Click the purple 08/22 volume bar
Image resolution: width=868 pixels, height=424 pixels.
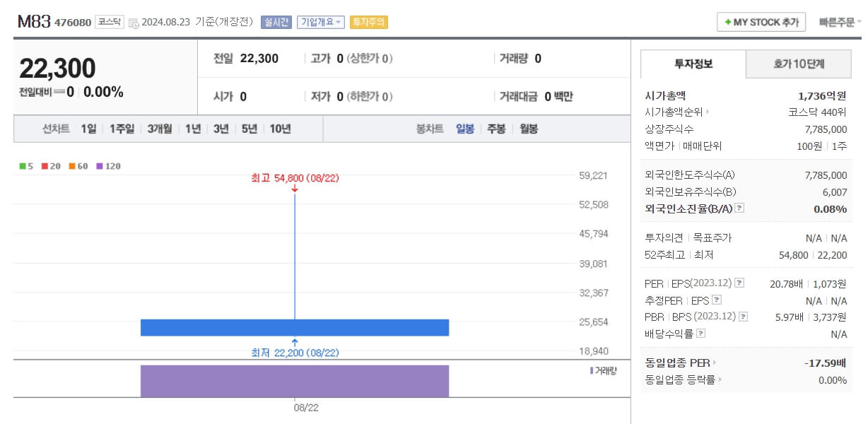click(295, 379)
